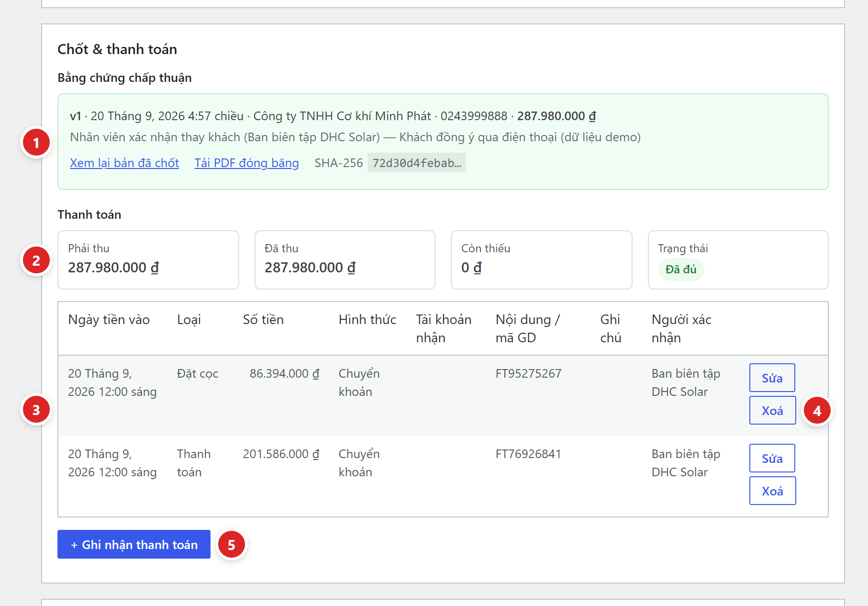
Task: Click the SHA-256 hash 72d30d4febab…
Action: (x=416, y=163)
